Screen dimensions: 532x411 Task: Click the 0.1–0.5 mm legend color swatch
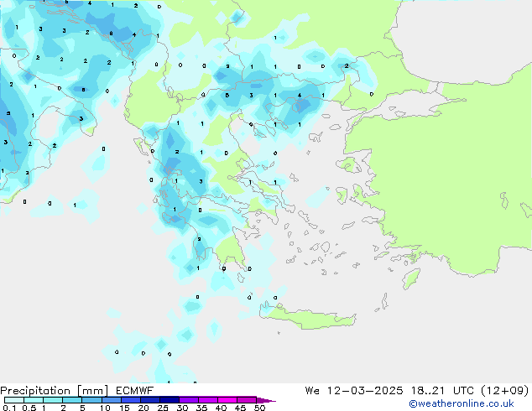[x=14, y=400]
